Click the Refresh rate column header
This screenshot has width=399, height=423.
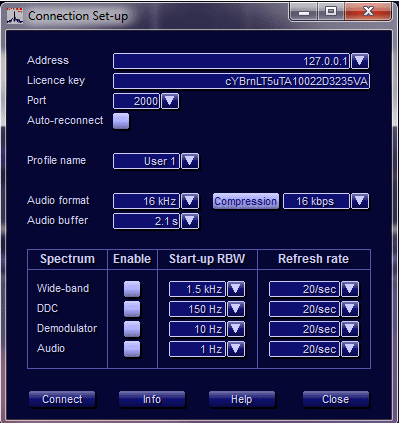[x=313, y=259]
